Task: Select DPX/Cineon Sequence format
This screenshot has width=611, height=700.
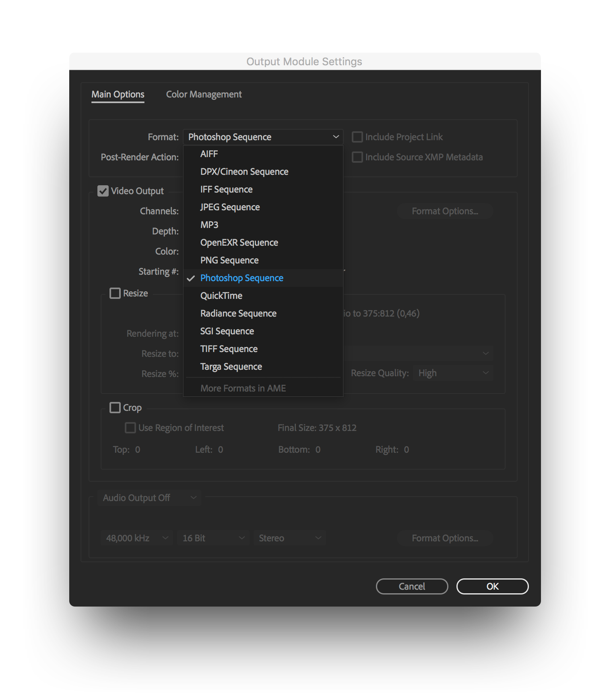Action: coord(263,172)
